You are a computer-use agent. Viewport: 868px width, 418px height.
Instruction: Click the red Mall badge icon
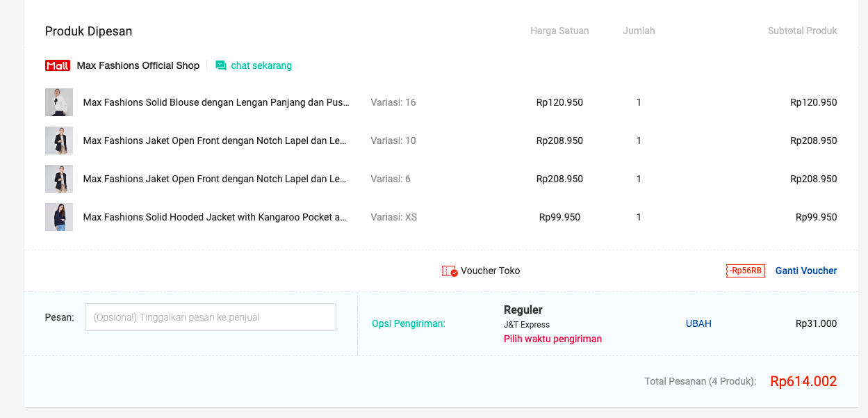pyautogui.click(x=58, y=65)
